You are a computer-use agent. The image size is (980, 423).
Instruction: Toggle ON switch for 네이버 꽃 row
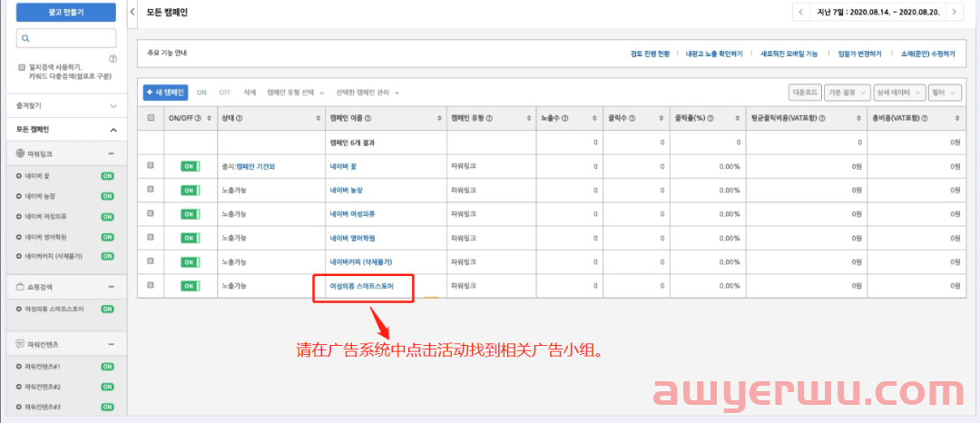pyautogui.click(x=190, y=166)
